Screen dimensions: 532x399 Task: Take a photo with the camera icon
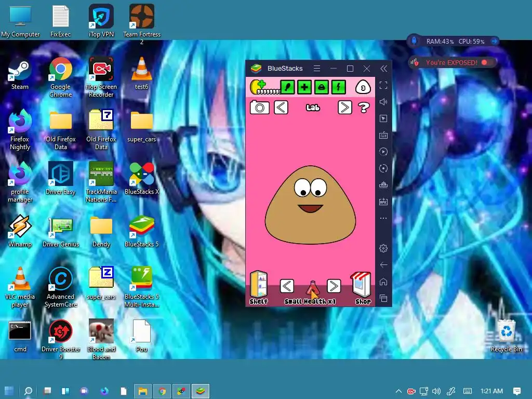[x=260, y=108]
